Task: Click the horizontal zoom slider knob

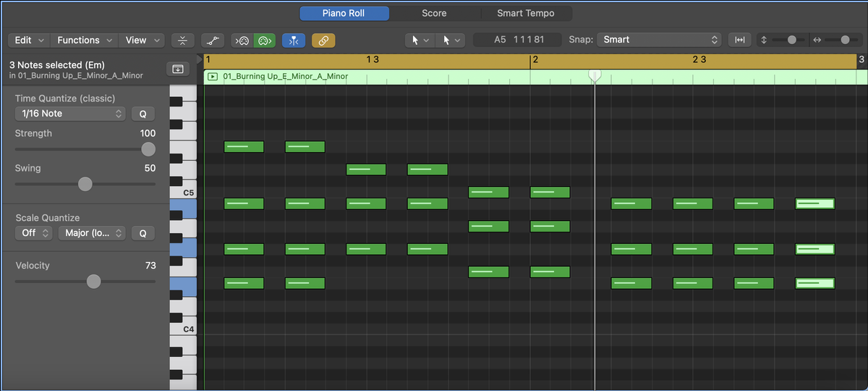Action: (845, 40)
